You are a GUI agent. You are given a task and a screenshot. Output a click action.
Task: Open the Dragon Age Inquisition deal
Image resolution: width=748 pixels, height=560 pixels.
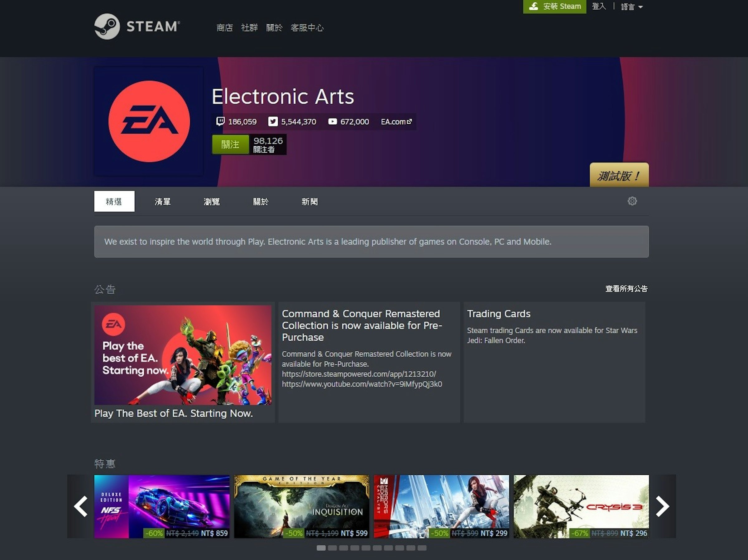click(x=302, y=506)
